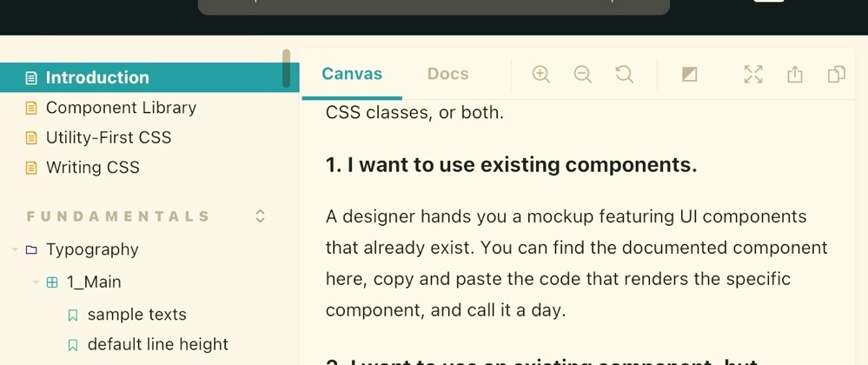The image size is (868, 365).
Task: Enter full screen with the expand arrows icon
Action: [x=753, y=75]
